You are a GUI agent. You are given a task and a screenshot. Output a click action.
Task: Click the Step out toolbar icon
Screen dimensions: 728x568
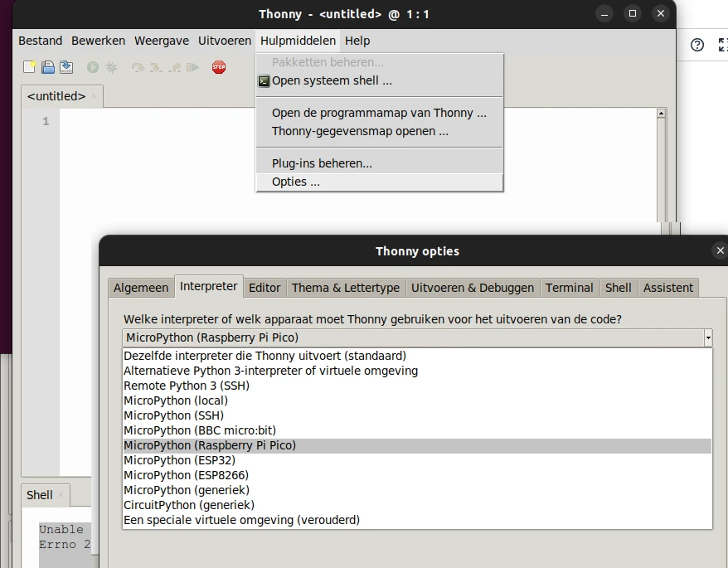point(175,68)
